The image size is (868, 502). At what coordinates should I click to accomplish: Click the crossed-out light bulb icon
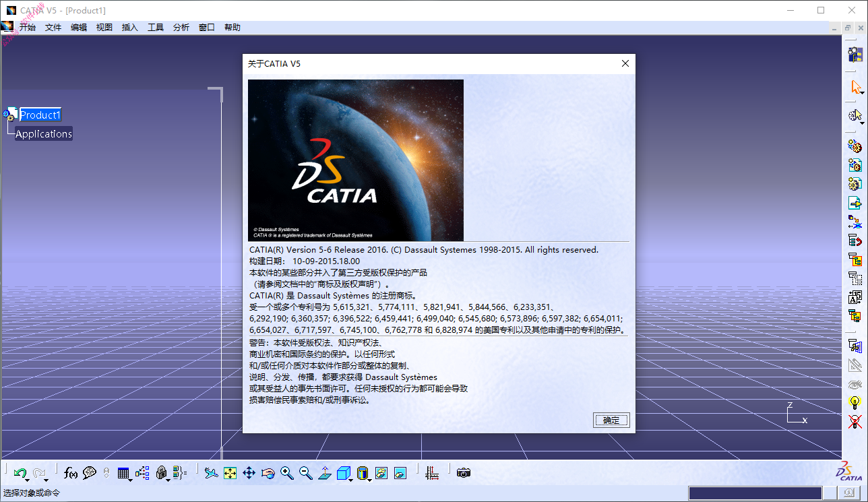(x=855, y=422)
